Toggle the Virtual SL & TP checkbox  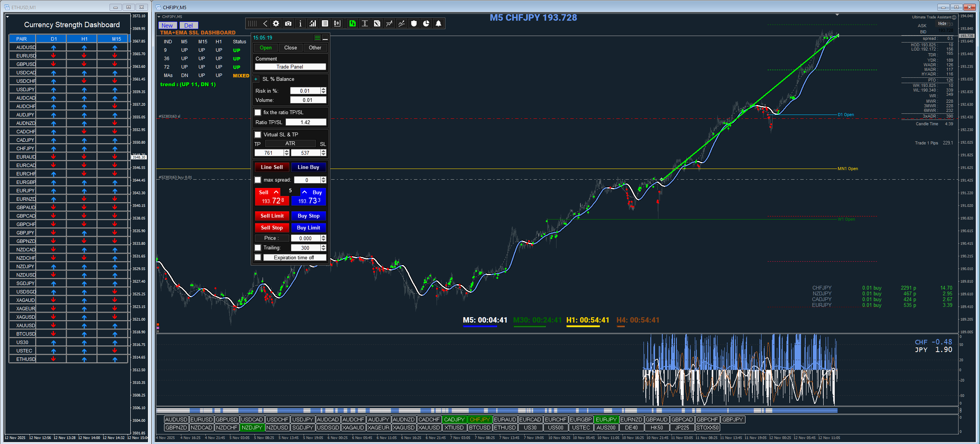[258, 135]
